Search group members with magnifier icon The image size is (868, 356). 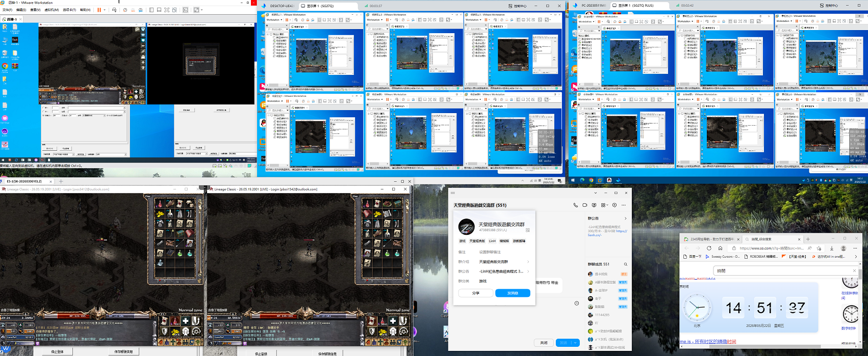626,264
